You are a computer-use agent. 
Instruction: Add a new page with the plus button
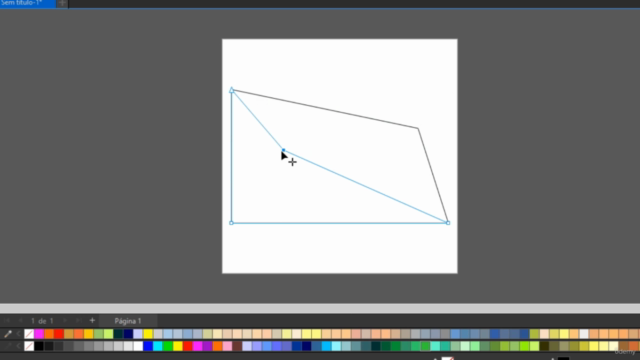tap(92, 320)
